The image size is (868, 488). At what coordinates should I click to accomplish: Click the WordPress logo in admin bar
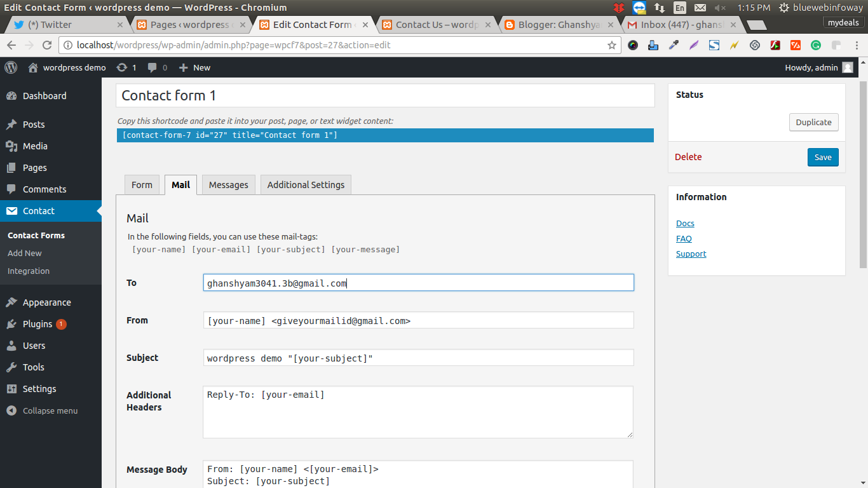10,67
